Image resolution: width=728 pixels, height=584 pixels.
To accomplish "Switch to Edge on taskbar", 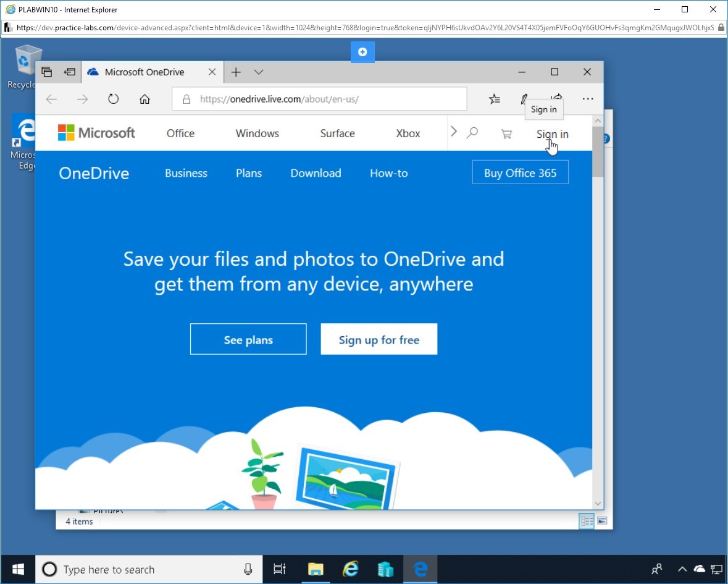I will (x=420, y=569).
